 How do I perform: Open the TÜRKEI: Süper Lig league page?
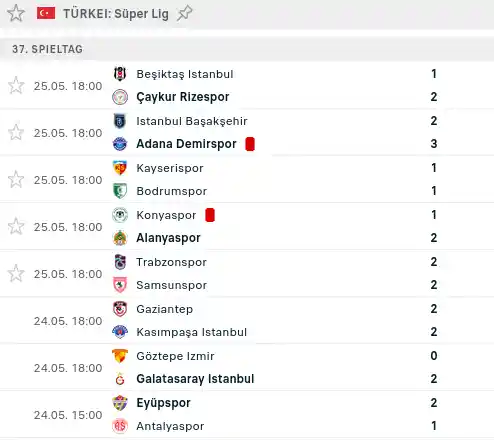(116, 14)
